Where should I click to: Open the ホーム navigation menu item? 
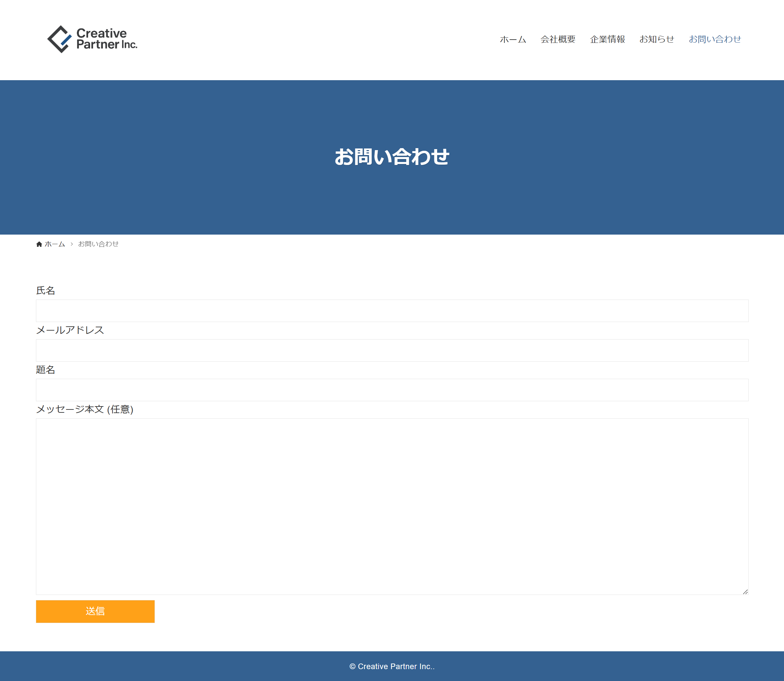(x=513, y=39)
